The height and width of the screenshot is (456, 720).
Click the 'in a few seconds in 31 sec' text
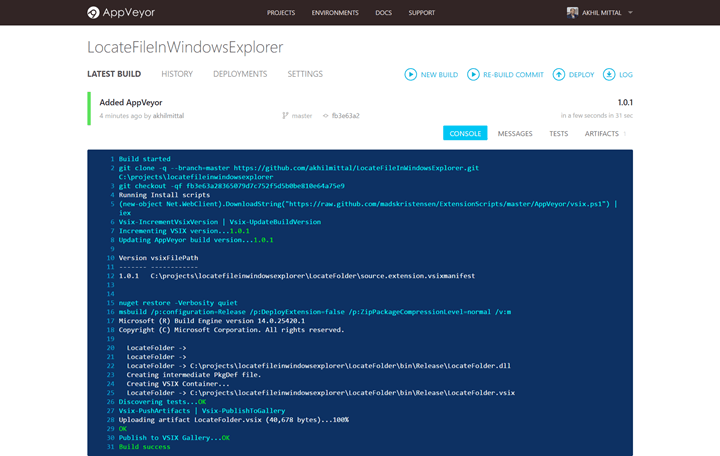(x=596, y=116)
